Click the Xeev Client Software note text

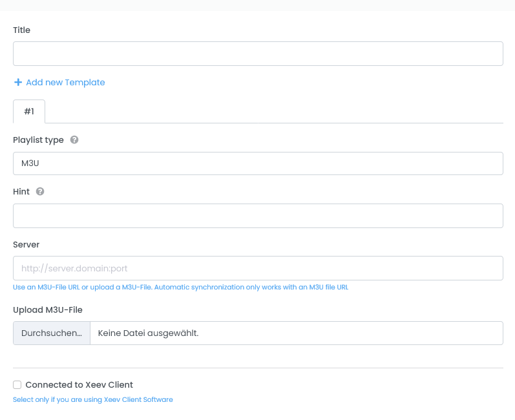click(93, 400)
